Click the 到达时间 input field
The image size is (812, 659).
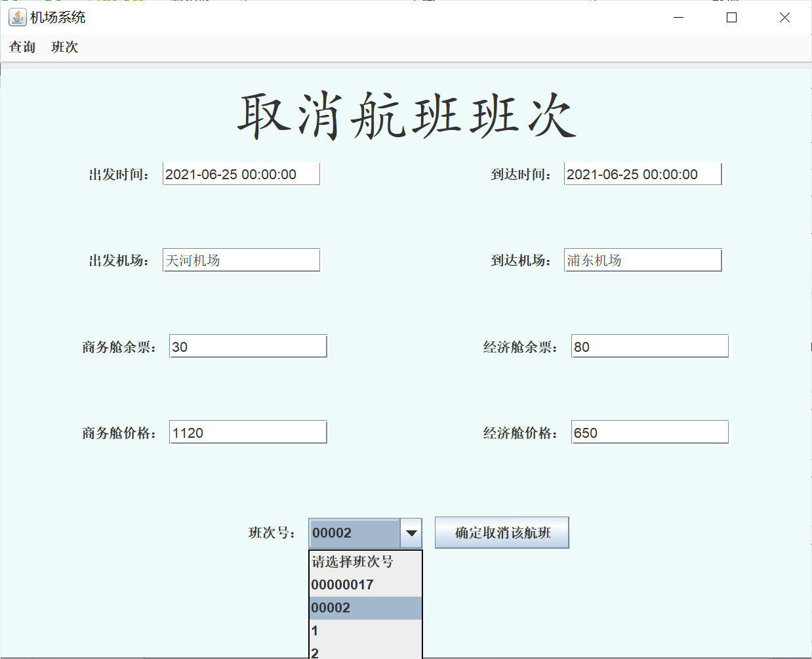pyautogui.click(x=643, y=175)
